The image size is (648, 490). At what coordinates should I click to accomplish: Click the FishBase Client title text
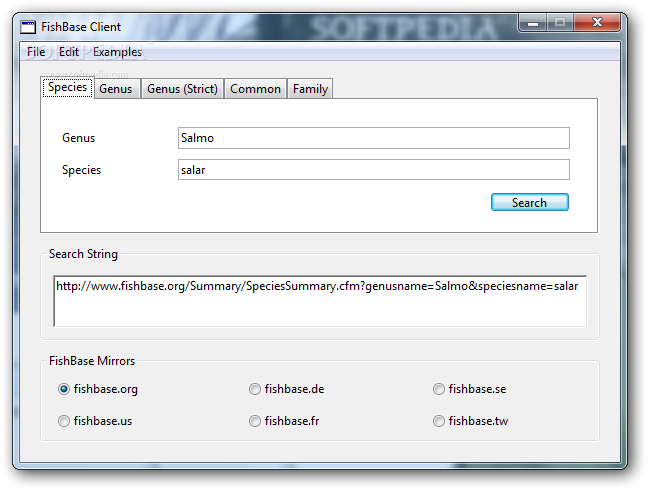(81, 27)
